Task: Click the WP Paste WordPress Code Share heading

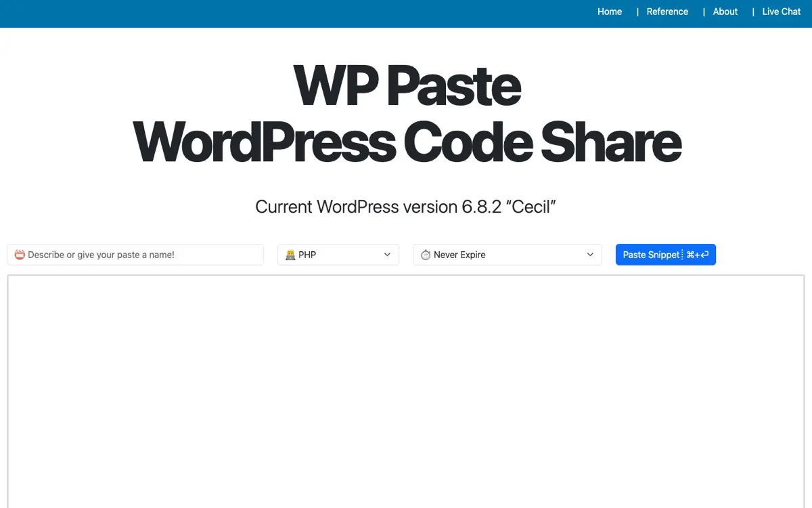Action: [407, 113]
